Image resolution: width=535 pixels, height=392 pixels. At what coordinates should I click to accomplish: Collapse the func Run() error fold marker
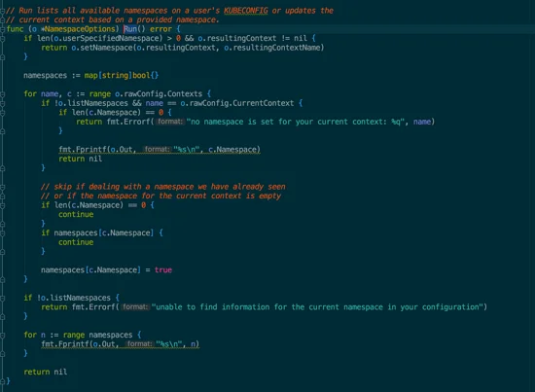tap(2, 29)
